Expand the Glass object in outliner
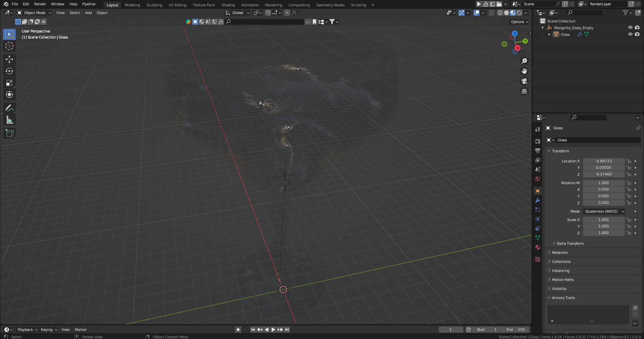This screenshot has width=644, height=339. point(549,34)
